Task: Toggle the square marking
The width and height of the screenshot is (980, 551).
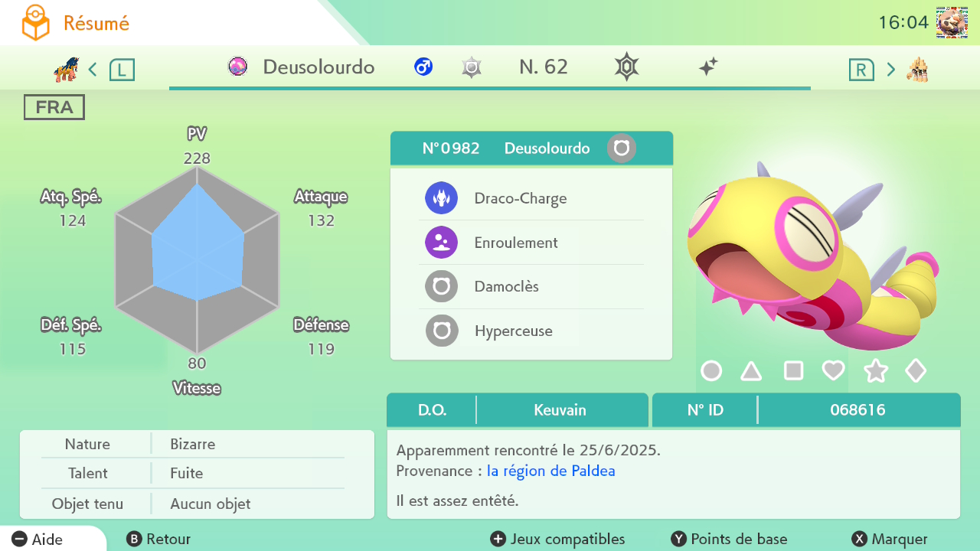Action: coord(793,371)
